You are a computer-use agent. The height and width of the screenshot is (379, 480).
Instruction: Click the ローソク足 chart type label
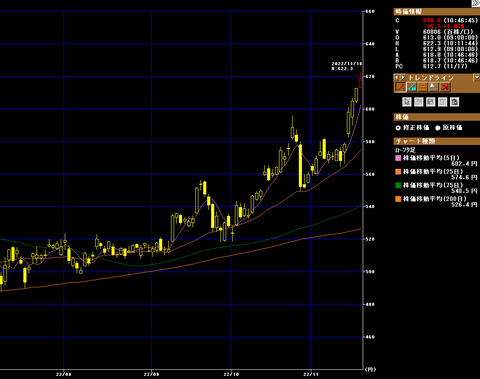(x=405, y=150)
